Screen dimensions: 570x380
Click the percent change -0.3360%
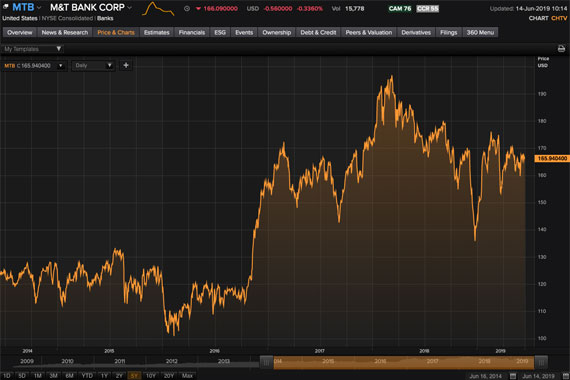tap(310, 8)
